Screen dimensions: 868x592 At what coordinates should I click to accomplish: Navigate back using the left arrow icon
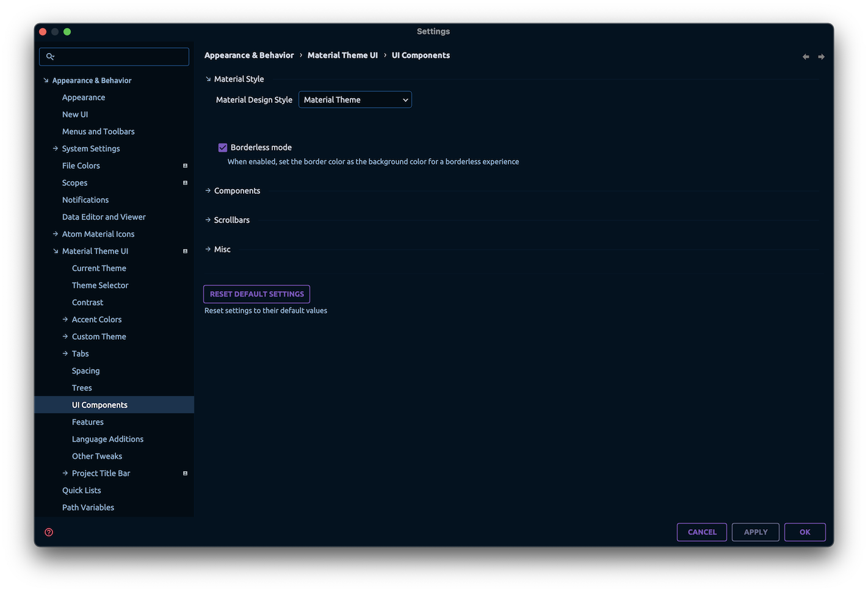(x=805, y=56)
